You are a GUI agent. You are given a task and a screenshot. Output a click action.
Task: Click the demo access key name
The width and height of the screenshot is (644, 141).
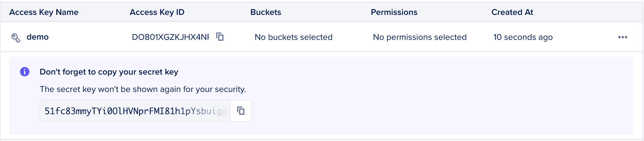point(37,37)
